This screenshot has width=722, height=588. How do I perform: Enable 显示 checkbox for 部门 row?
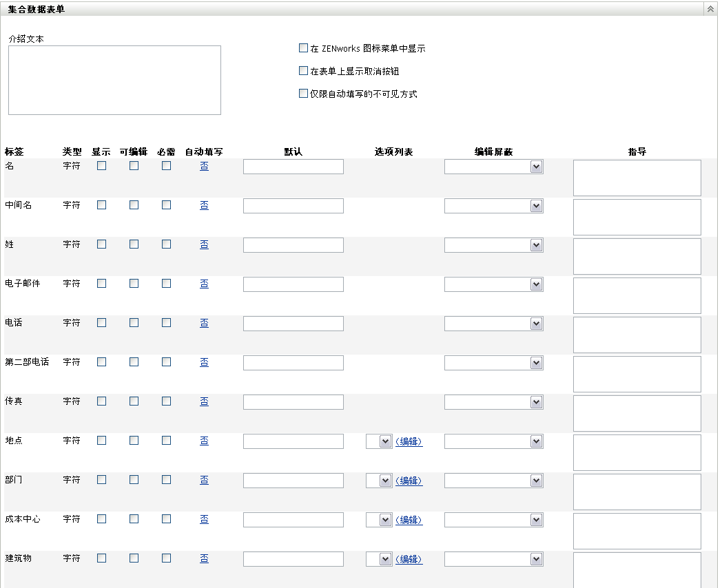(102, 480)
